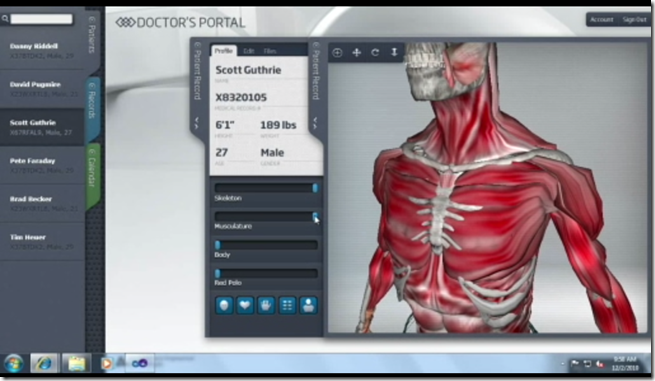
Task: Select patient Danny Riddell
Action: click(x=42, y=51)
